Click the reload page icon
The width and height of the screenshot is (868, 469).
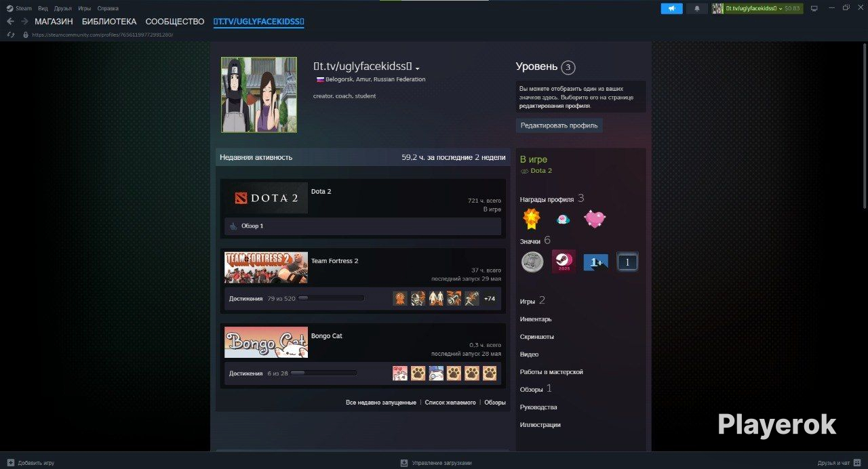pyautogui.click(x=11, y=35)
